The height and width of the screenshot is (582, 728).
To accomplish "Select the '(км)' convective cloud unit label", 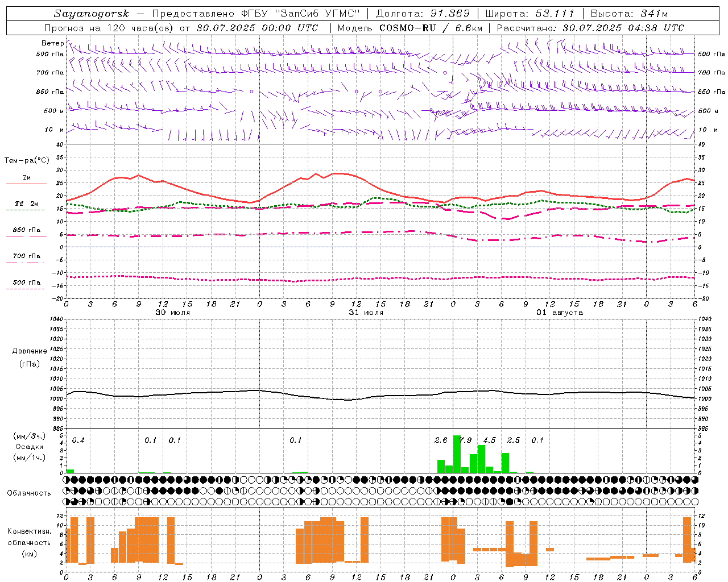I will (30, 554).
